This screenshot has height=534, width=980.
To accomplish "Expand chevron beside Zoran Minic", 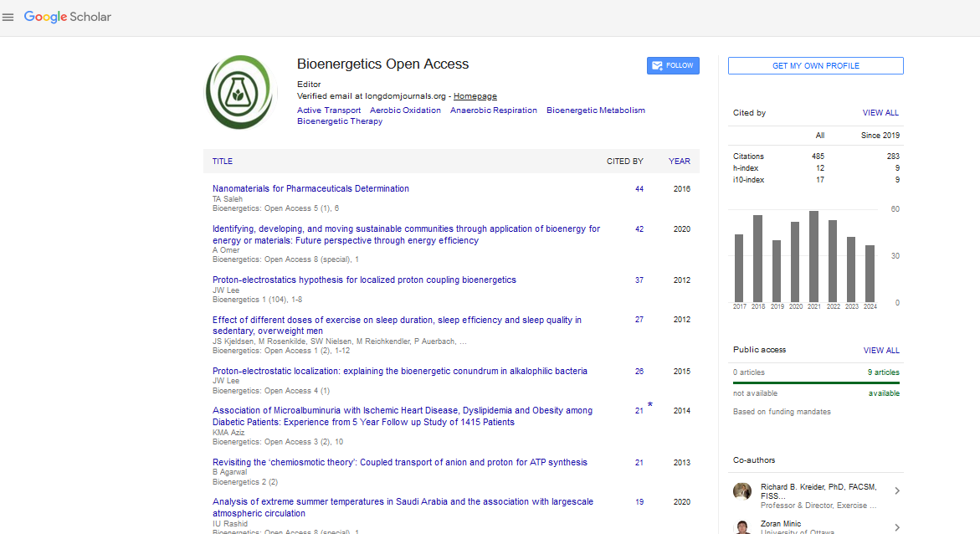I will (x=897, y=528).
